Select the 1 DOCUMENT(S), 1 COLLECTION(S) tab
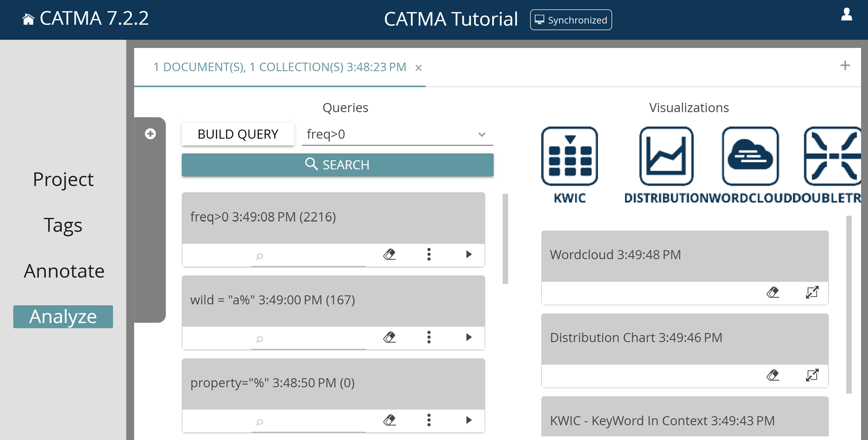The image size is (868, 440). point(279,67)
